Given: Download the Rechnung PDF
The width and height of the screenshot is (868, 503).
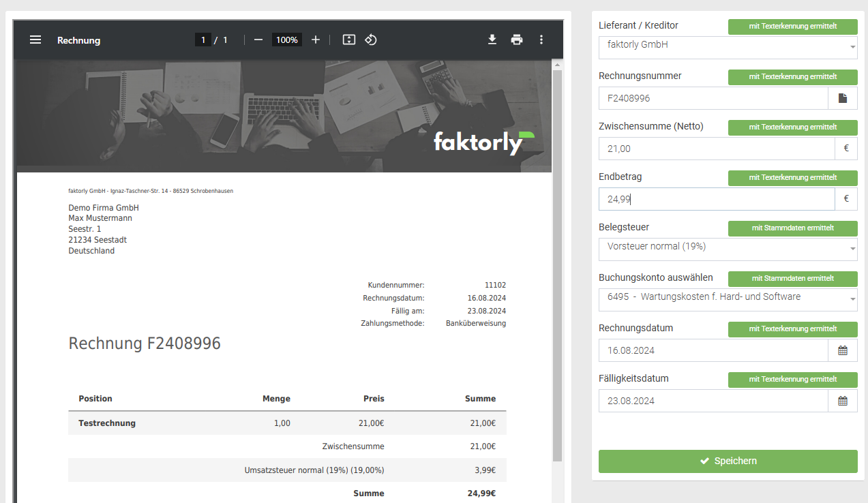Looking at the screenshot, I should (x=492, y=40).
